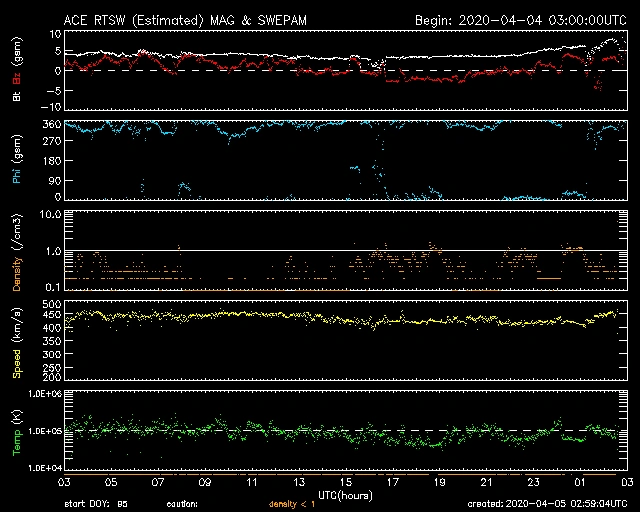The image size is (640, 512).
Task: Click the 09 hour tick label
Action: click(203, 482)
